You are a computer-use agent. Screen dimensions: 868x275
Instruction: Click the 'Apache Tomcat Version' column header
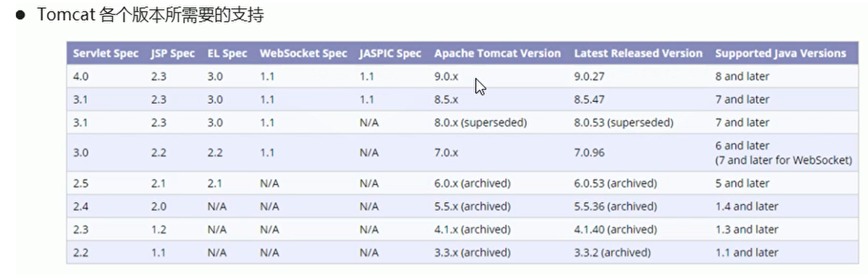(498, 53)
